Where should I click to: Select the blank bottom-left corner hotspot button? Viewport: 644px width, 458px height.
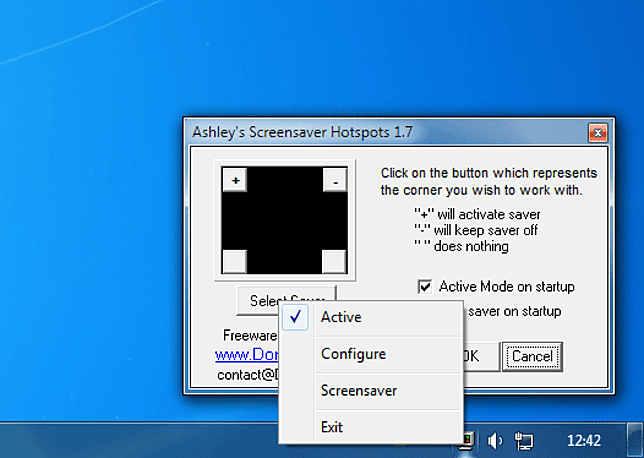coord(234,260)
